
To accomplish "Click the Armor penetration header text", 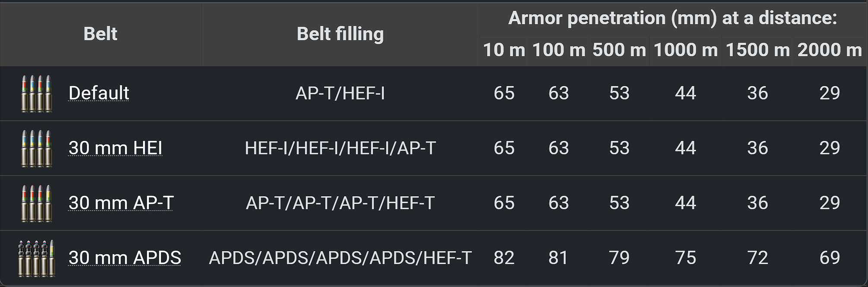I will coord(672,18).
